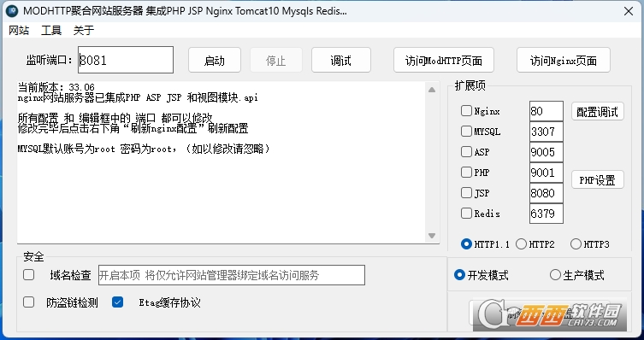Click the disabled 停止 button

276,61
